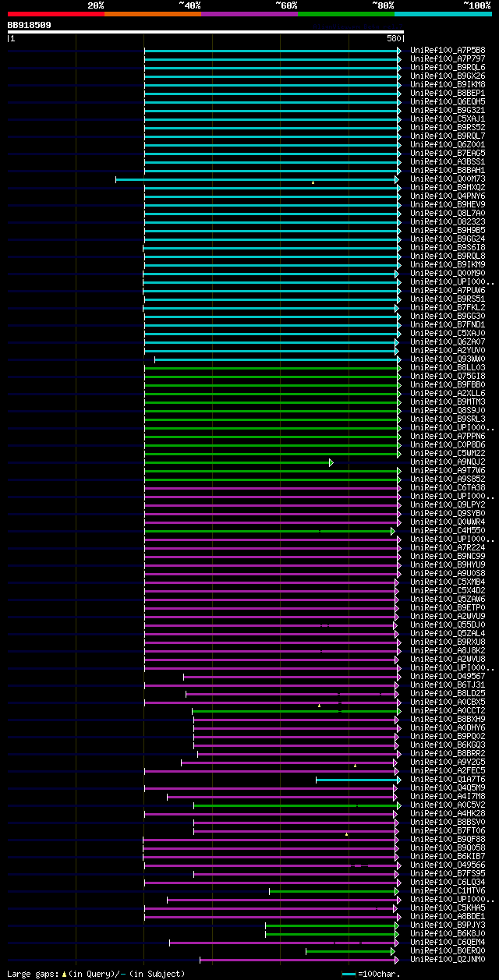
Task: Select label UniRef100_A9NQJ2
Action: [x=448, y=462]
